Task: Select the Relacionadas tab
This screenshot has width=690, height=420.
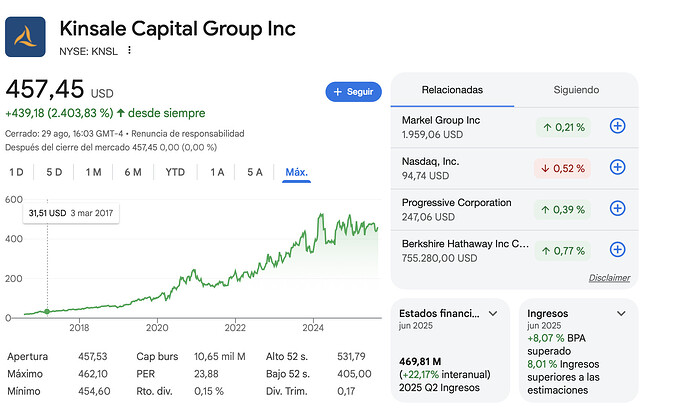Action: pyautogui.click(x=452, y=90)
